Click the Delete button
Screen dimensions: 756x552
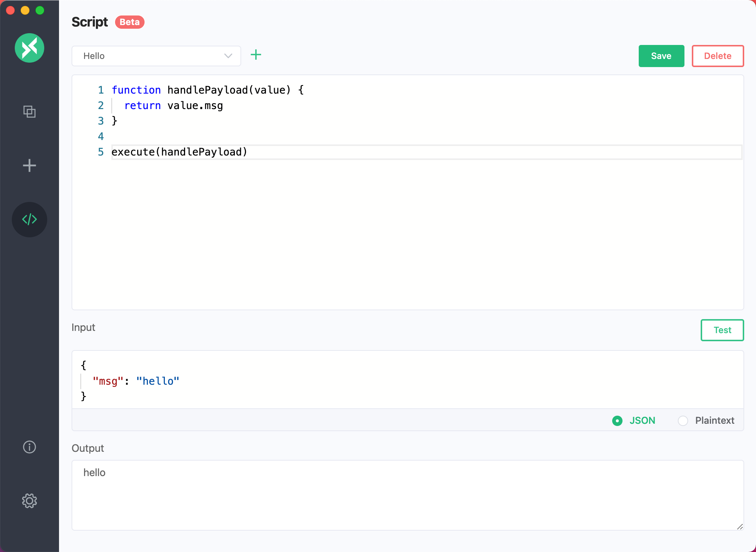[718, 55]
